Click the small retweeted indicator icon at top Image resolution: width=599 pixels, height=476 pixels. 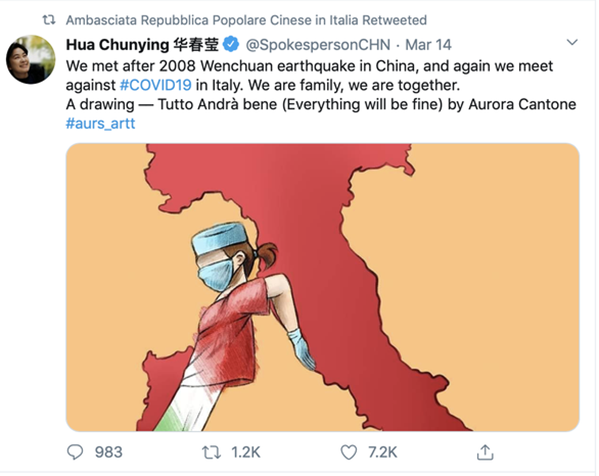click(x=49, y=19)
